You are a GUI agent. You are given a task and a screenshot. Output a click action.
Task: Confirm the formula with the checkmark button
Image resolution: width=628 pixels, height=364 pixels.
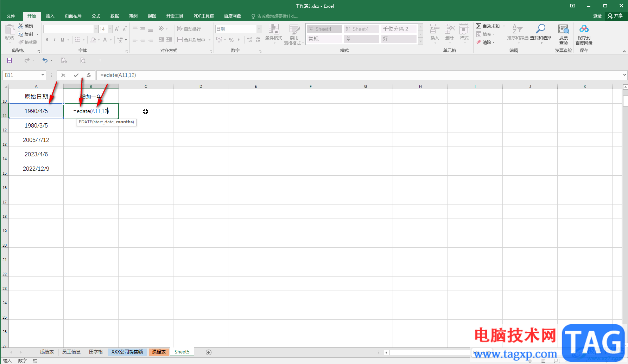click(76, 75)
